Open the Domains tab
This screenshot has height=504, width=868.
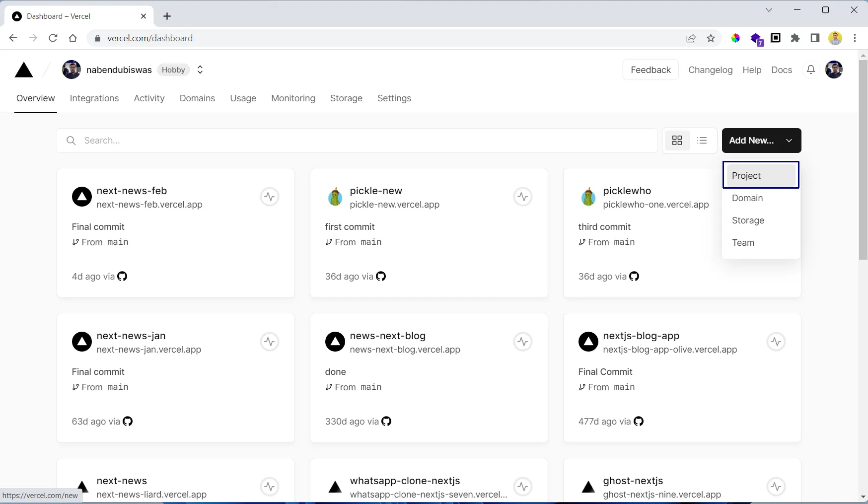coord(197,98)
